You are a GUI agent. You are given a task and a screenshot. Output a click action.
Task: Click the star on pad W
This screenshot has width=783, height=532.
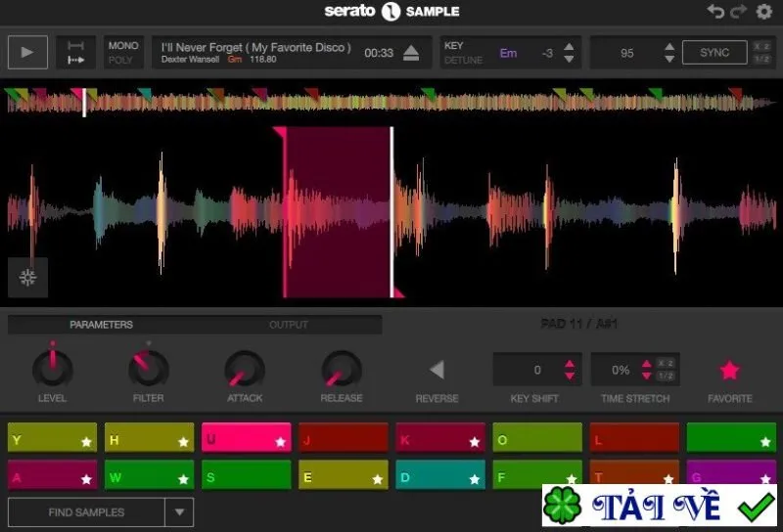tap(183, 479)
